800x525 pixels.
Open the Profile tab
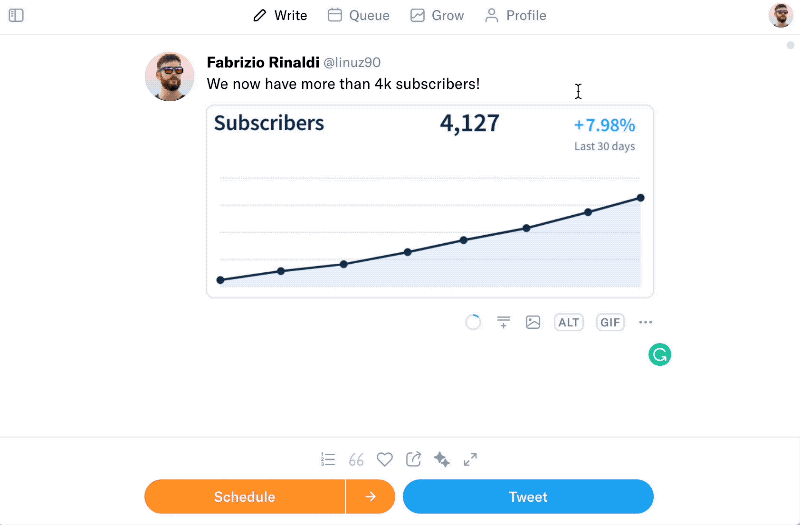coord(515,16)
